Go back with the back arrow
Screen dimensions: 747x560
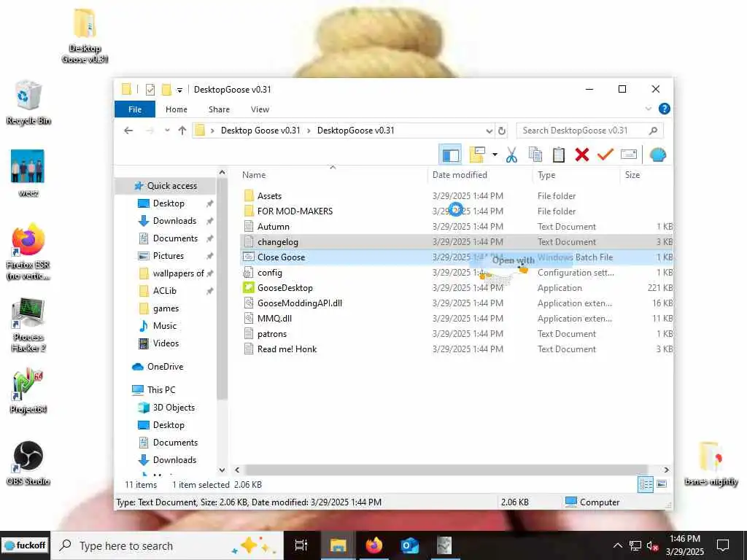[128, 131]
